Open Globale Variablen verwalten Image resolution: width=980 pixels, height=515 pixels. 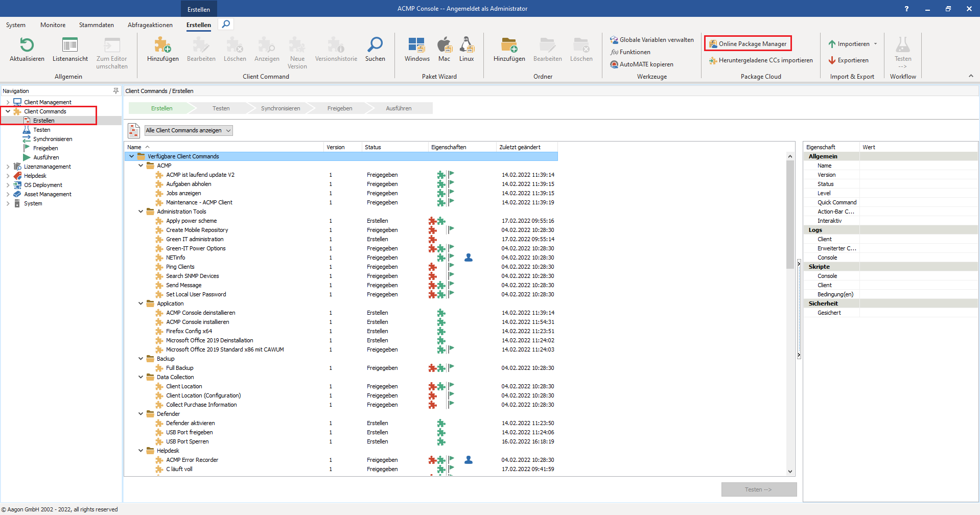[x=651, y=39]
